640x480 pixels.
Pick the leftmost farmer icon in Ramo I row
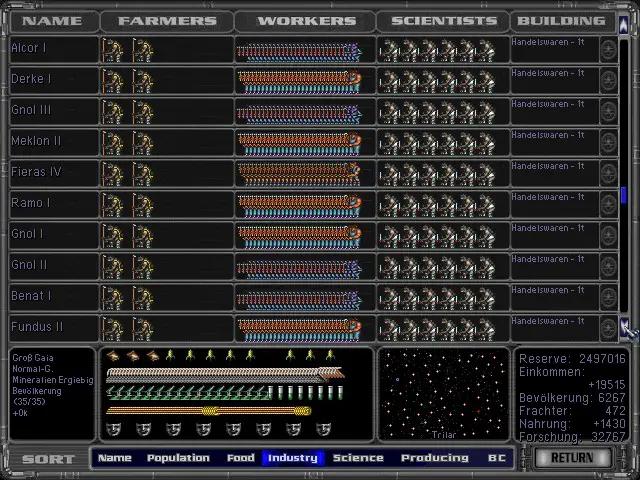point(112,205)
